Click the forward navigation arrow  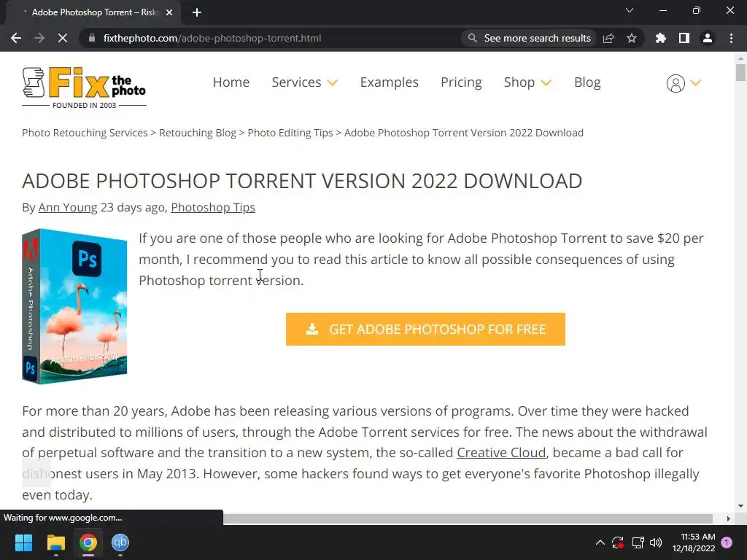[x=39, y=38]
